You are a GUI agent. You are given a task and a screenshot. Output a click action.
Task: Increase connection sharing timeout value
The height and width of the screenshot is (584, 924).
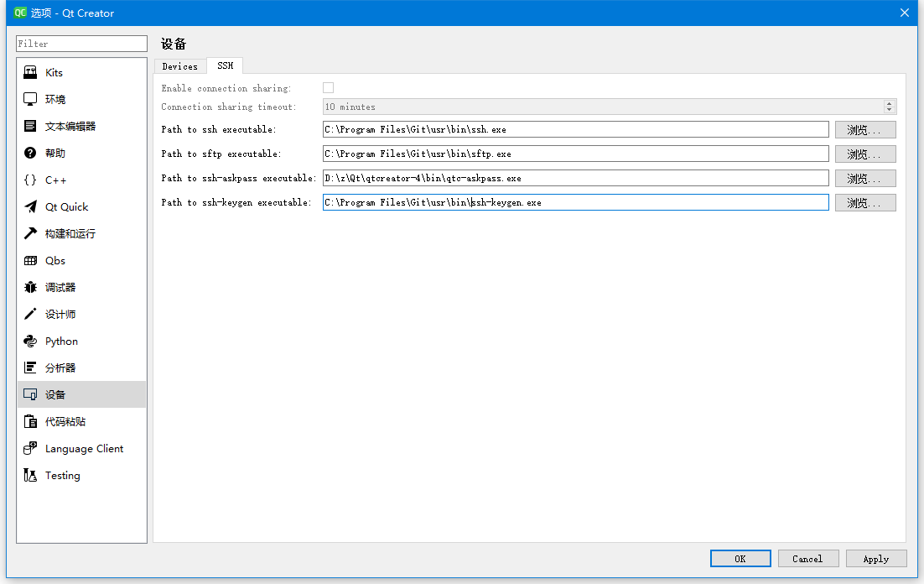(x=890, y=103)
